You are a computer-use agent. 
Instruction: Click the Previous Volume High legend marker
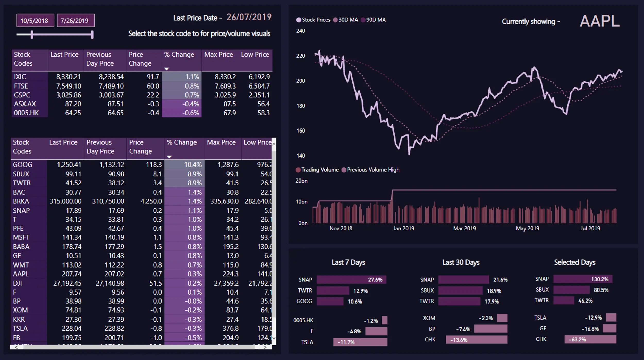344,169
